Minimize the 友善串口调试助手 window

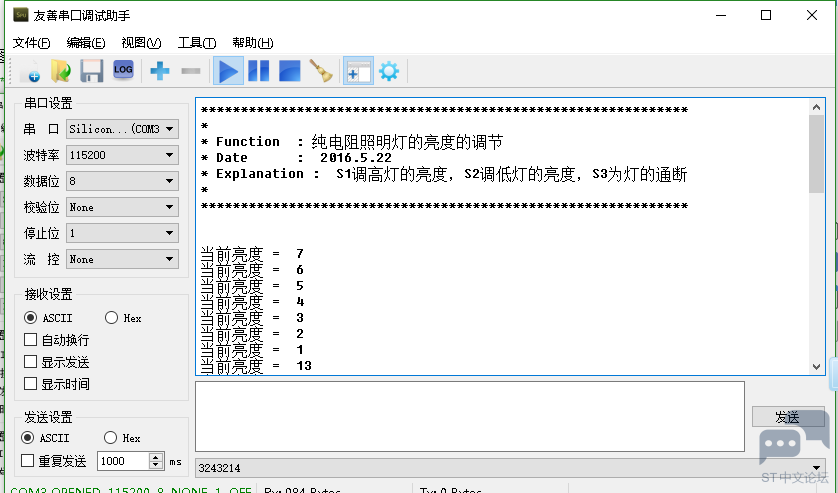tap(721, 15)
